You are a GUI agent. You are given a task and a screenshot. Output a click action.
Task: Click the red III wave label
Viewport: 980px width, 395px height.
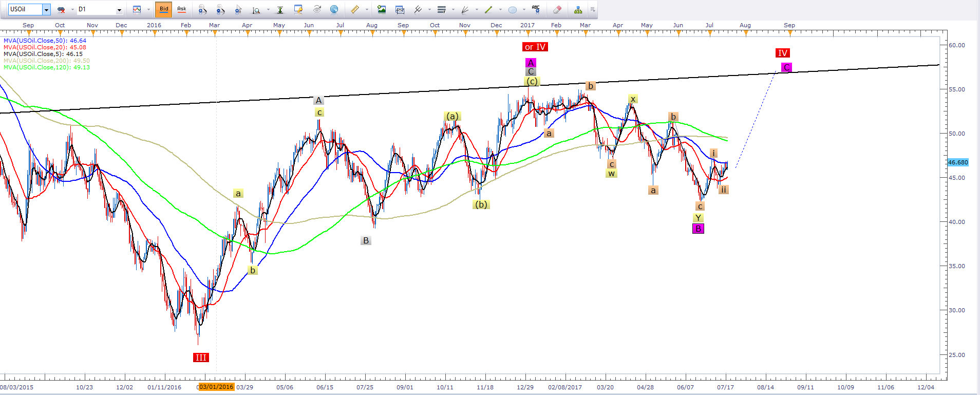click(x=201, y=358)
